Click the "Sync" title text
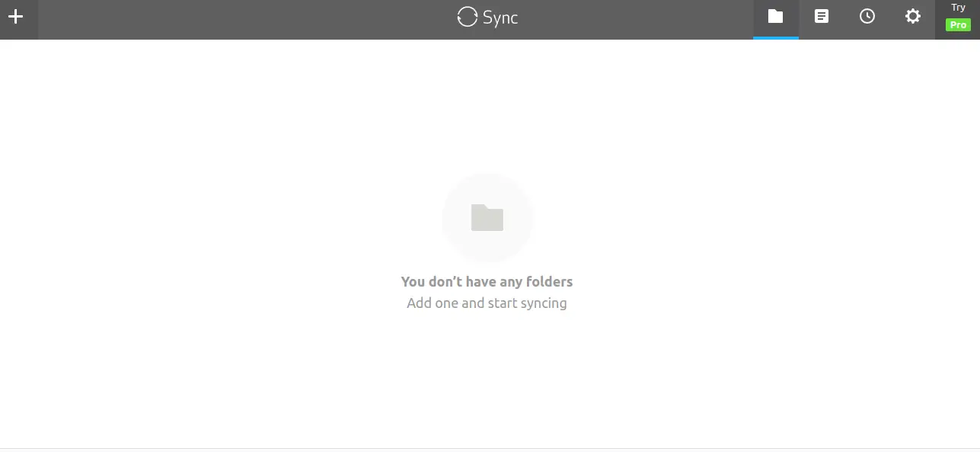This screenshot has width=980, height=452. [500, 18]
